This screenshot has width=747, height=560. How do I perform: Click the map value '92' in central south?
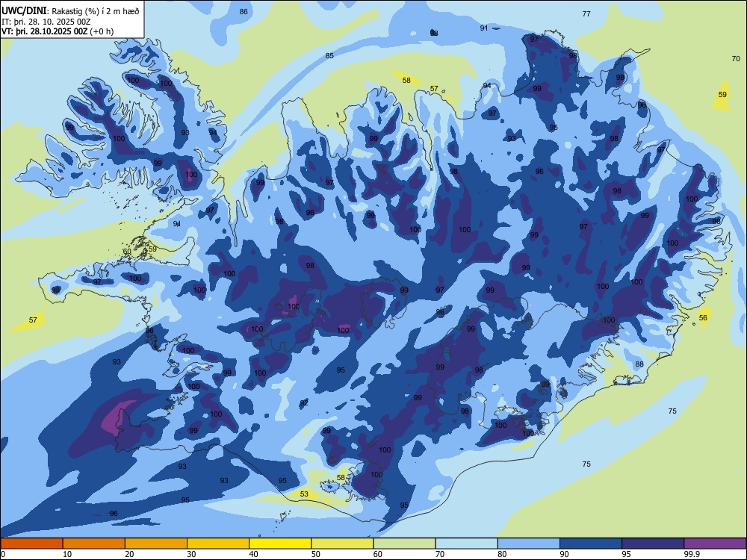pyautogui.click(x=304, y=403)
